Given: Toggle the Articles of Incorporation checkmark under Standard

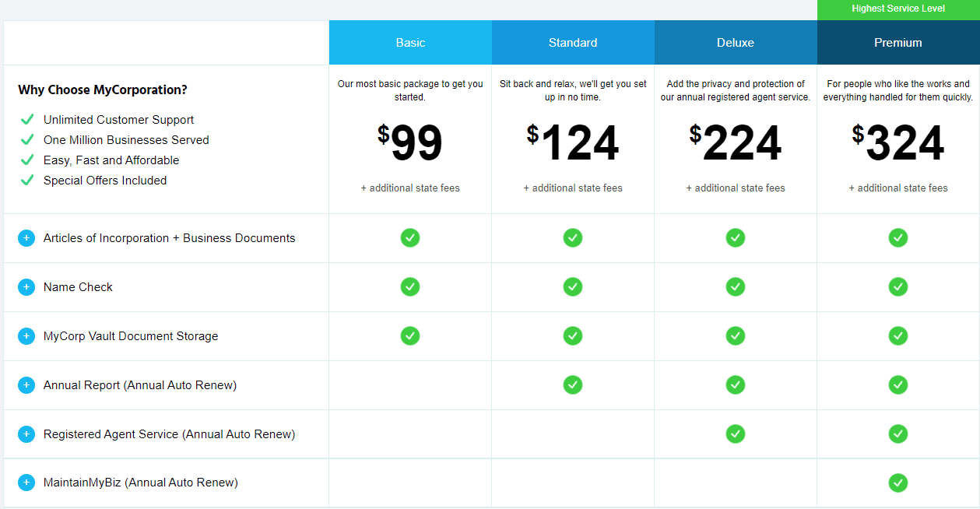Looking at the screenshot, I should (572, 237).
